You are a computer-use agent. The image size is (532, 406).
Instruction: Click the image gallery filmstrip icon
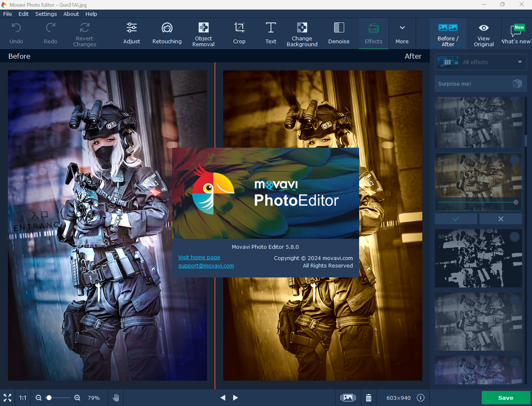point(348,397)
